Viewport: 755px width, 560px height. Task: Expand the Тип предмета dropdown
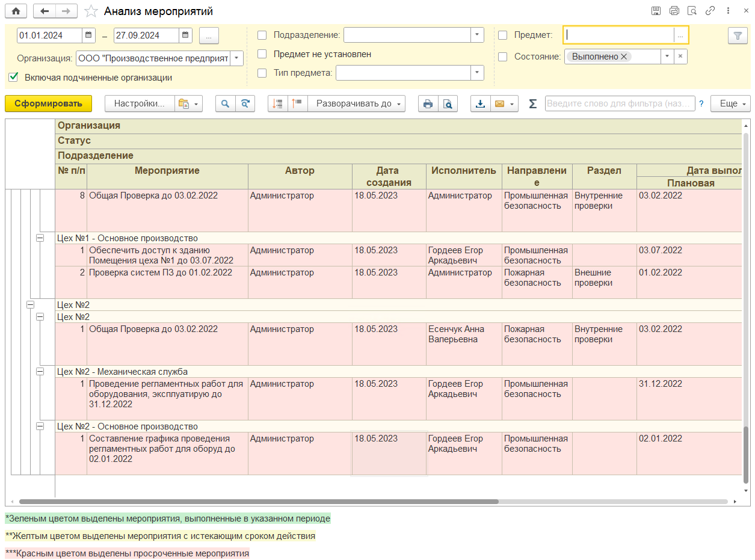click(477, 73)
